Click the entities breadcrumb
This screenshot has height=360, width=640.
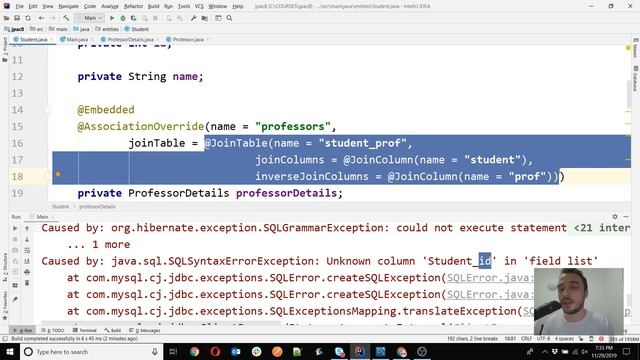107,29
